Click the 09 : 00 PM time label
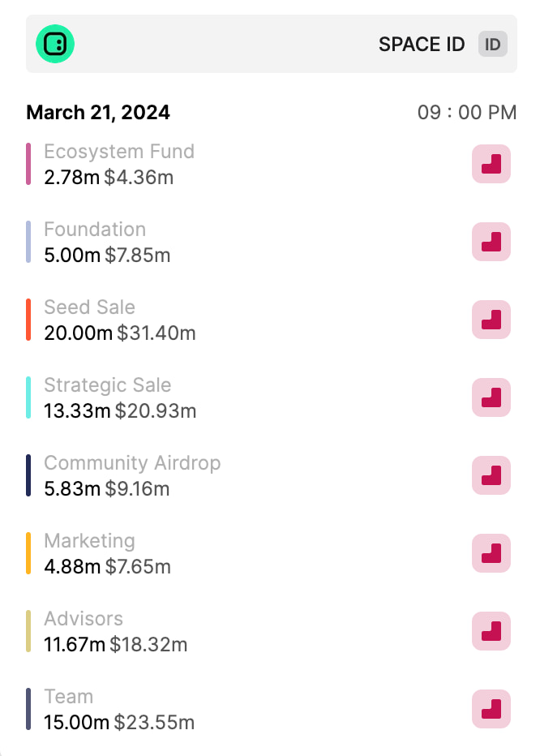 tap(467, 112)
